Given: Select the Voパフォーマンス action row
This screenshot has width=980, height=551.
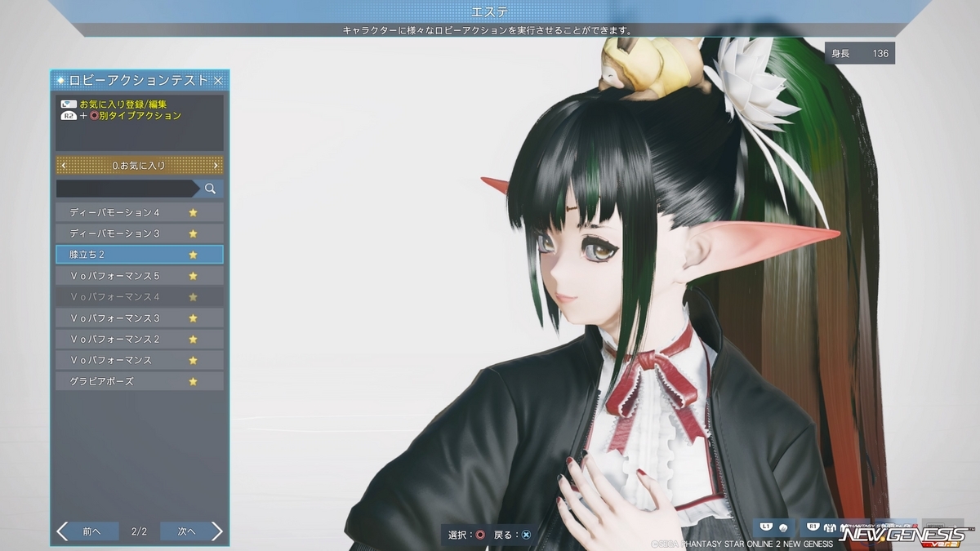Looking at the screenshot, I should [139, 360].
